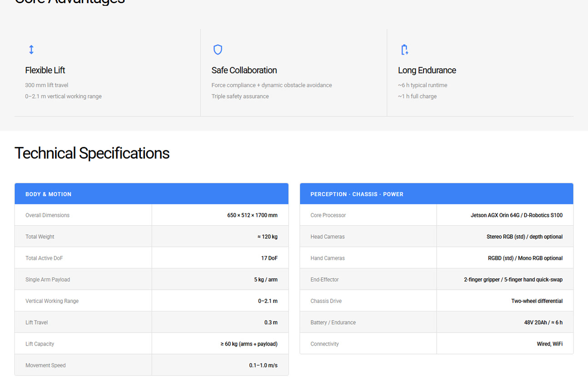This screenshot has height=390, width=588.
Task: Click the End-Effector row label
Action: 324,280
